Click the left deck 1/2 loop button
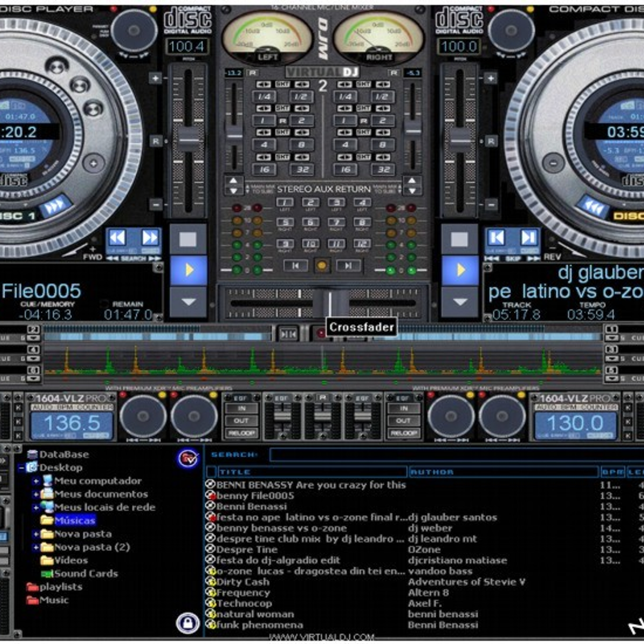This screenshot has height=644, width=644. coord(302,97)
